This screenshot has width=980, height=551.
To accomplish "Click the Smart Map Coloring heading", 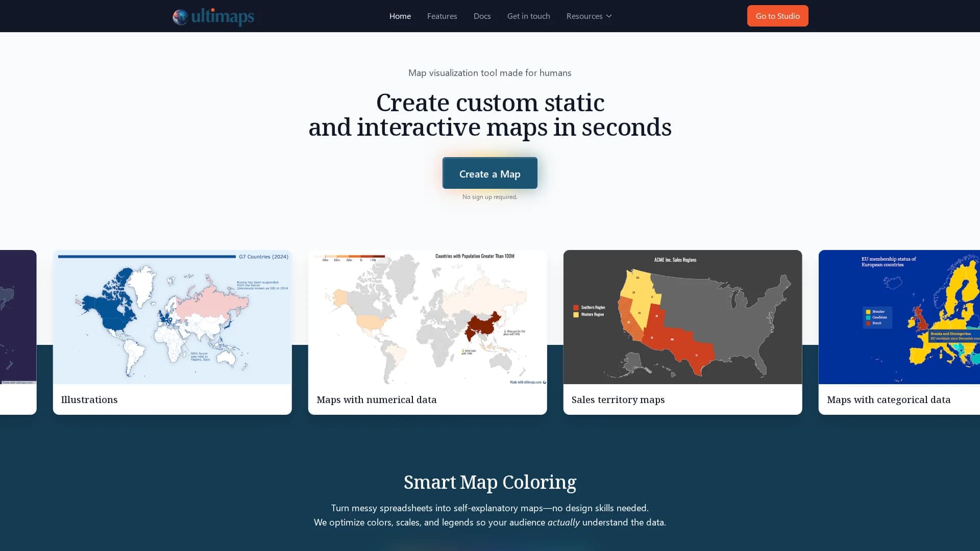I will click(489, 482).
